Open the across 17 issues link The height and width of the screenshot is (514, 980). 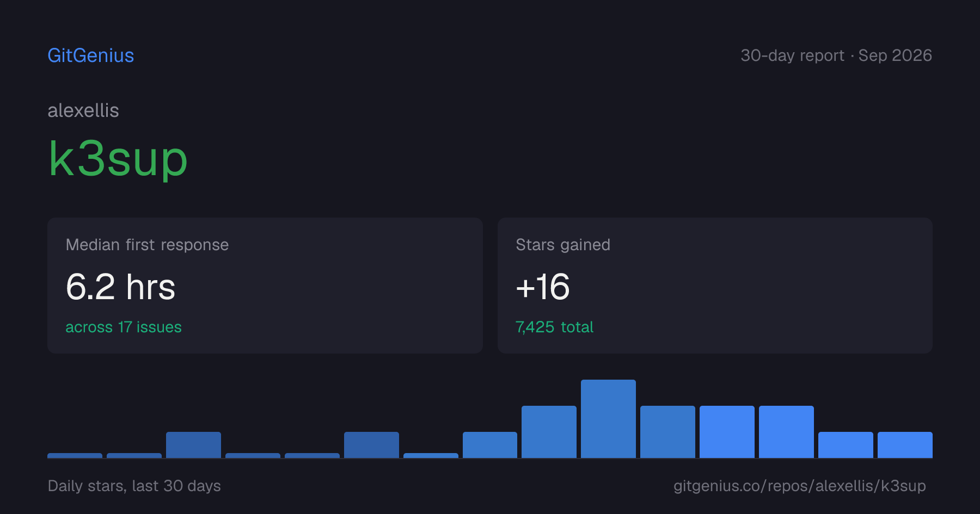[124, 327]
